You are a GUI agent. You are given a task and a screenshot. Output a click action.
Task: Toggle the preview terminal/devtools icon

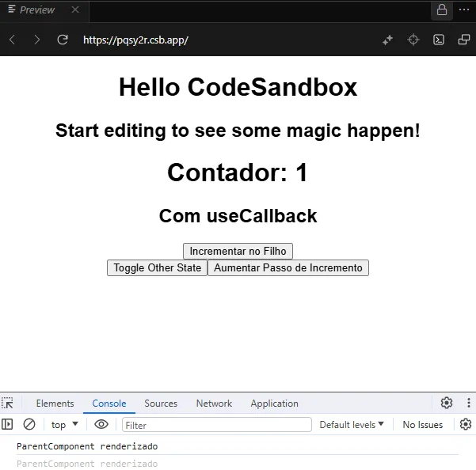click(x=439, y=40)
